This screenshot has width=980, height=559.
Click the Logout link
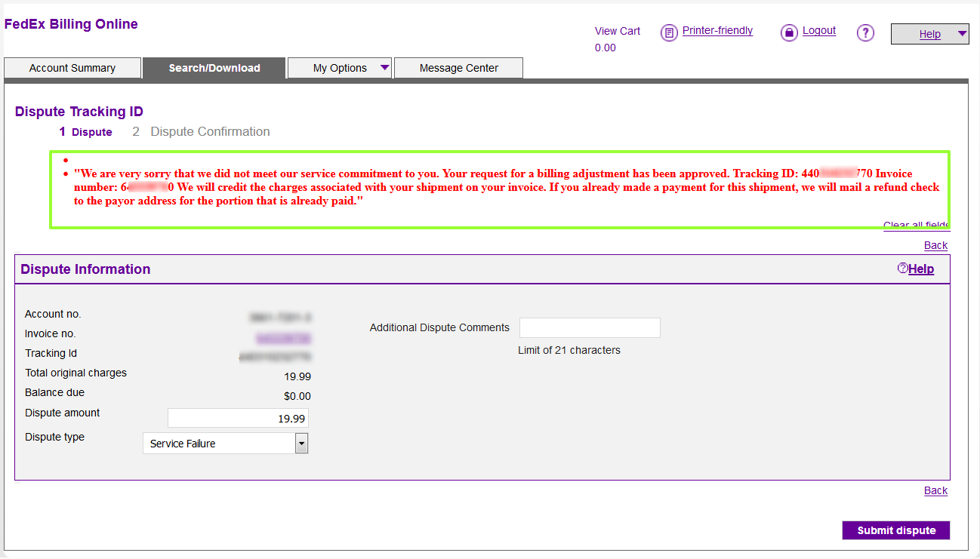pyautogui.click(x=819, y=30)
